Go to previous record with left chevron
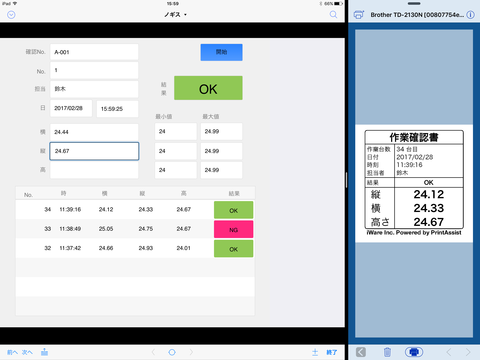The height and width of the screenshot is (360, 480). point(153,352)
